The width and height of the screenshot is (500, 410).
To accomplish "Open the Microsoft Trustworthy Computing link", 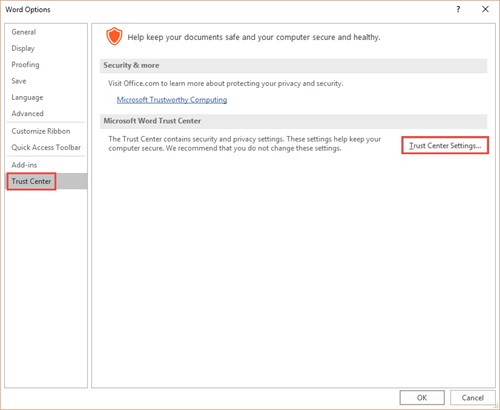I will point(172,100).
